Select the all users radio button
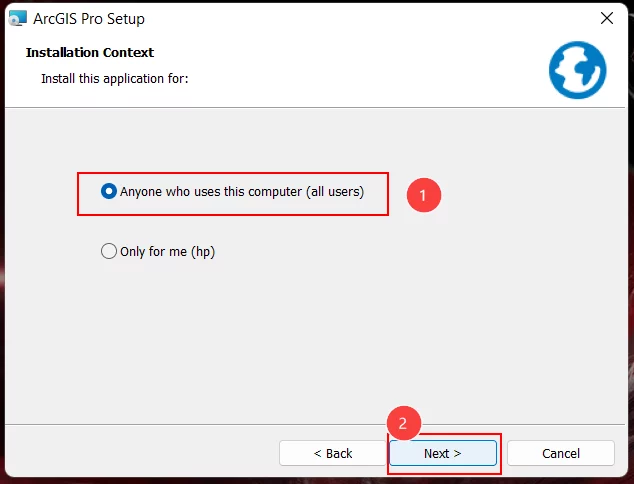The width and height of the screenshot is (634, 484). click(x=109, y=191)
